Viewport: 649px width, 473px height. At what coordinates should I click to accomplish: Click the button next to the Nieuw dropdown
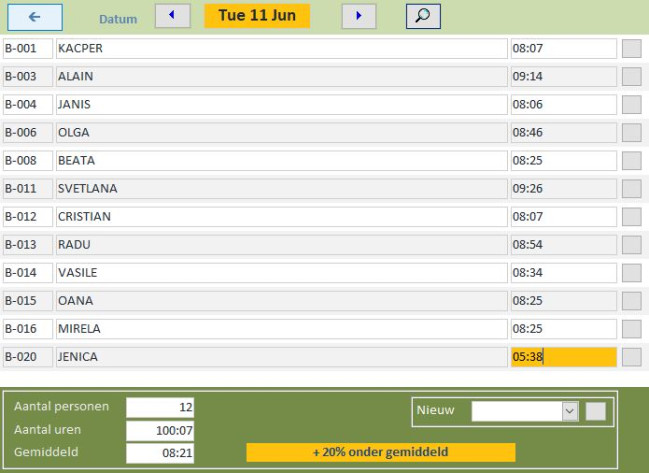click(596, 411)
